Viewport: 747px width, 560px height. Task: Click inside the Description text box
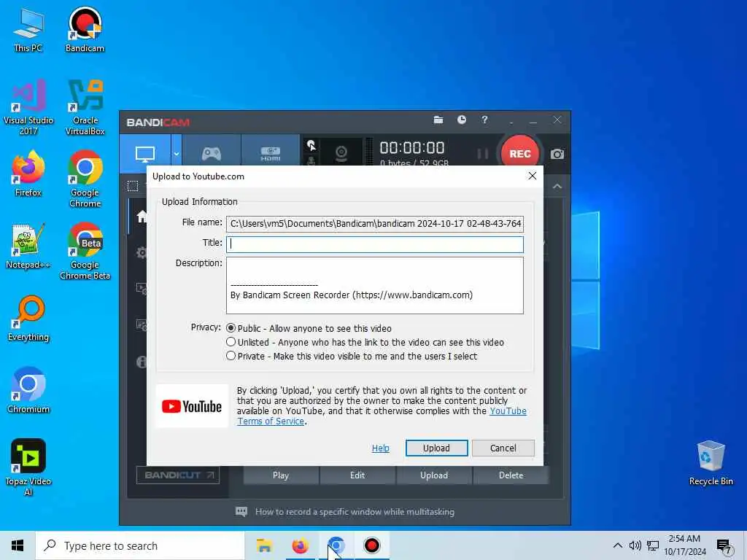coord(374,285)
